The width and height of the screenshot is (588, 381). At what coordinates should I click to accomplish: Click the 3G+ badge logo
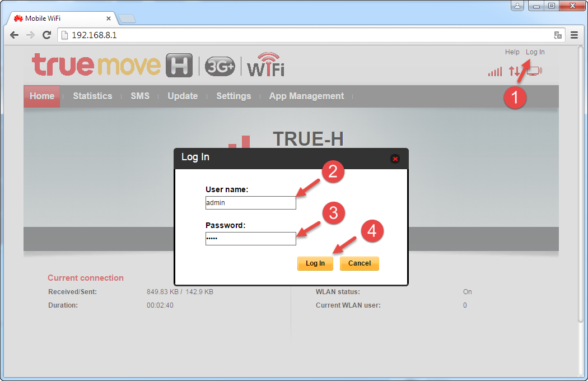(x=220, y=67)
